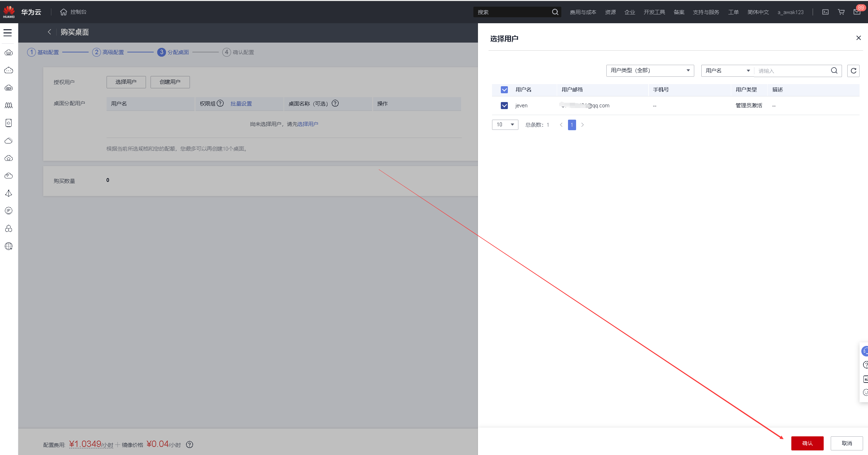Open the CloudShell terminal icon in header
Screen dimensions: 868x455
click(825, 12)
